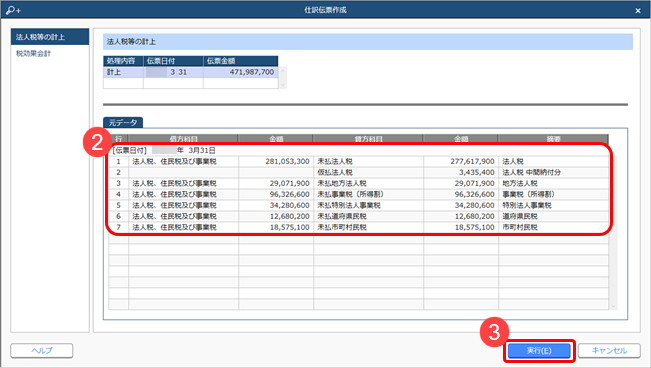
Task: Click 道府県民税 summary cell
Action: tap(554, 216)
